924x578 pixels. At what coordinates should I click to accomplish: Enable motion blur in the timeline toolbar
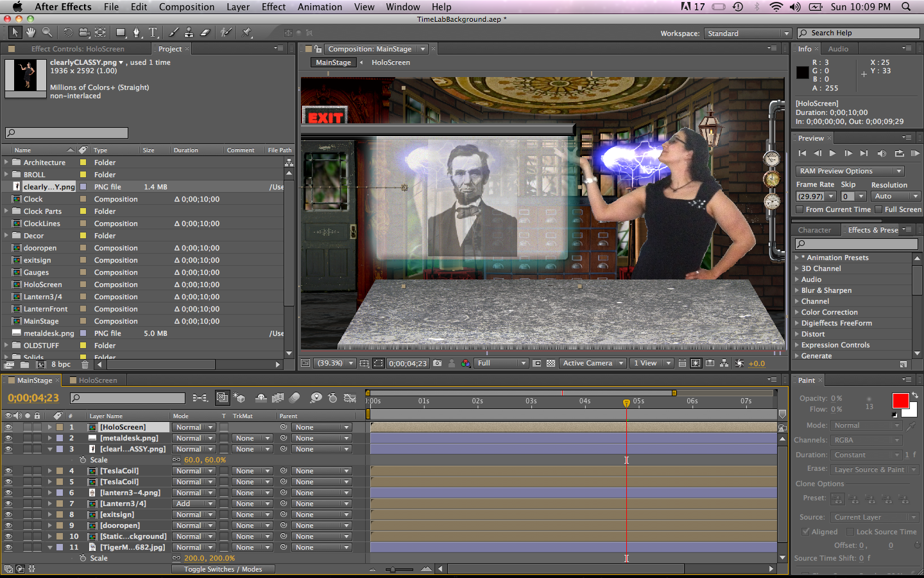pos(294,398)
